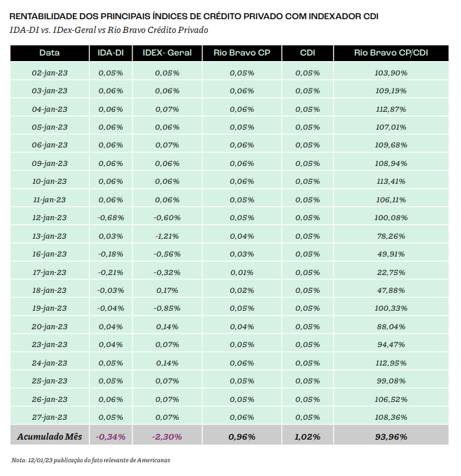Select the 0,96% accumulated Rio Bravo cell
461x476 pixels.
click(241, 436)
